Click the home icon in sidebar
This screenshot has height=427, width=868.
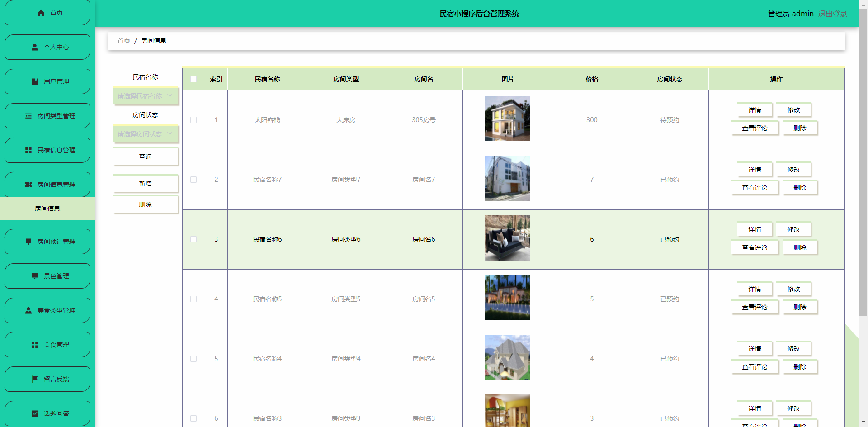tap(41, 13)
